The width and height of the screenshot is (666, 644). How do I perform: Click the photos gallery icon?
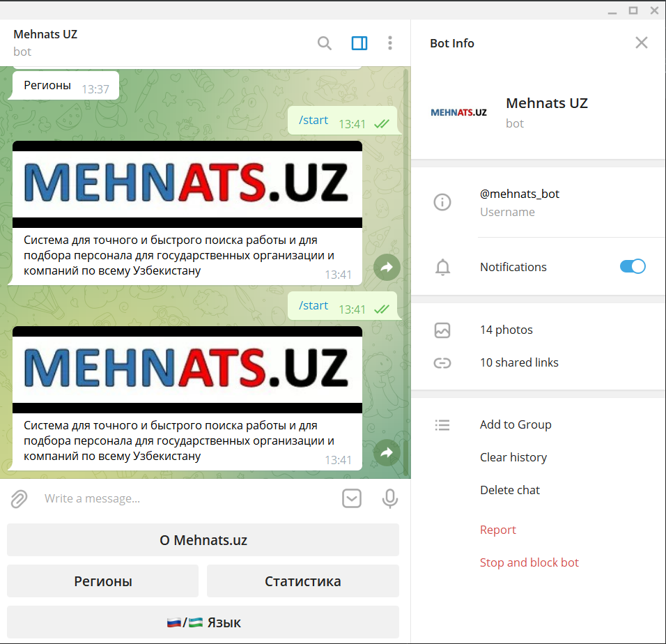tap(442, 330)
